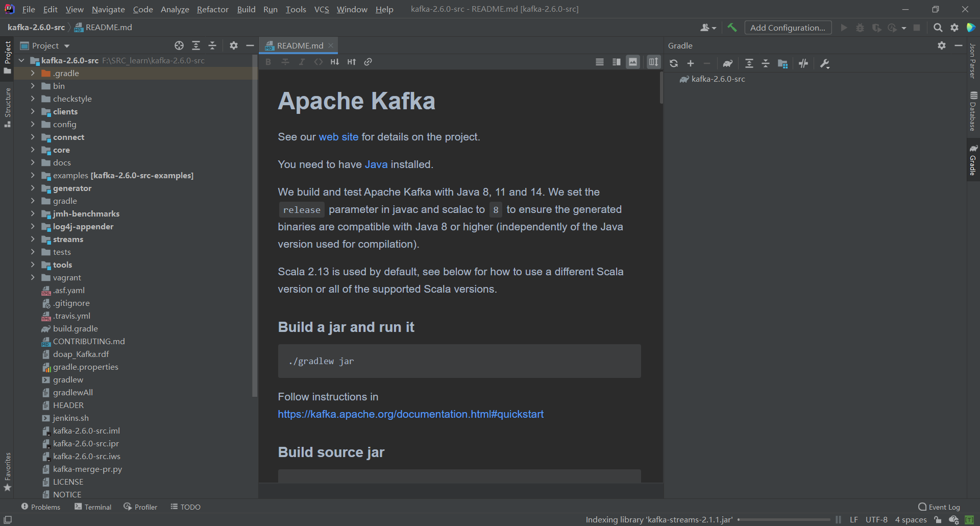Open the Gradle dependencies analyzer folder icon
The height and width of the screenshot is (526, 980).
782,63
